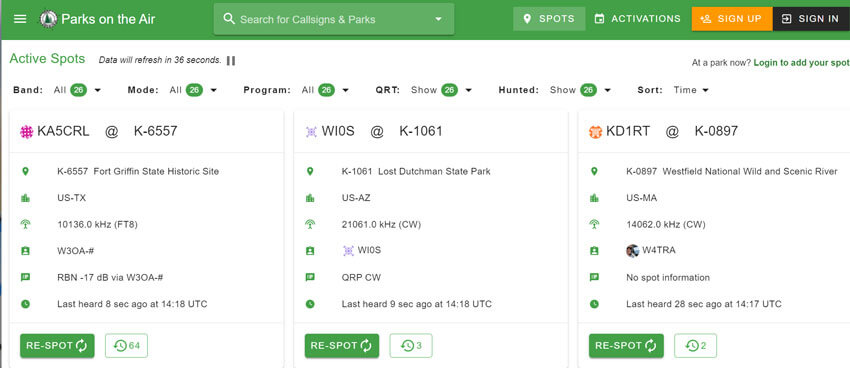Screen dimensions: 850x368
Task: Focus the Search for Callsigns & Parks field
Action: [334, 20]
